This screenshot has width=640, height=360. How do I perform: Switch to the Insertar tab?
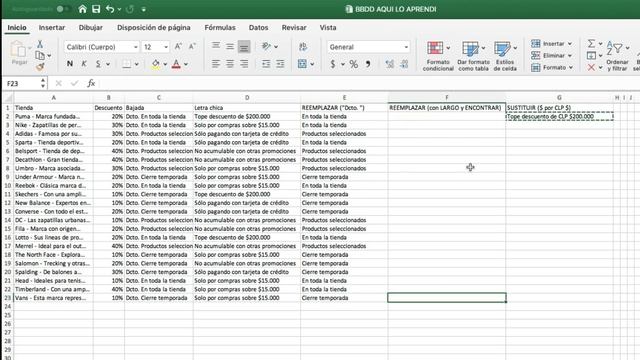[x=52, y=27]
